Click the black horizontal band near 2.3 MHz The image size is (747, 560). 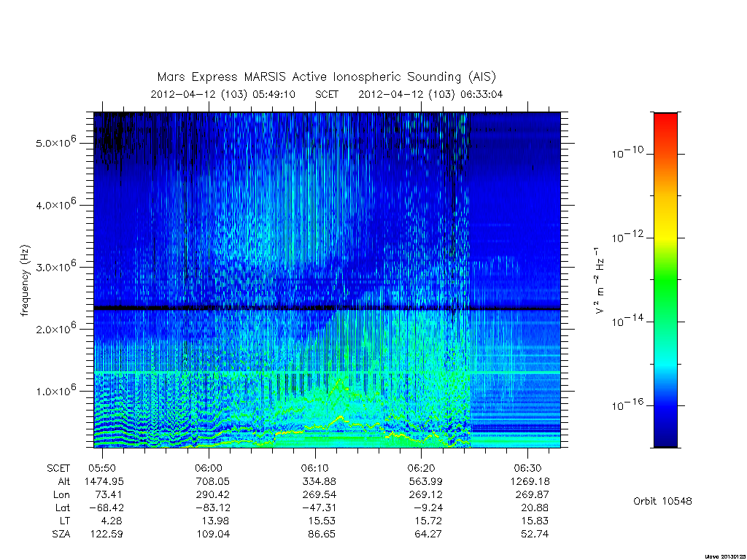tap(327, 308)
